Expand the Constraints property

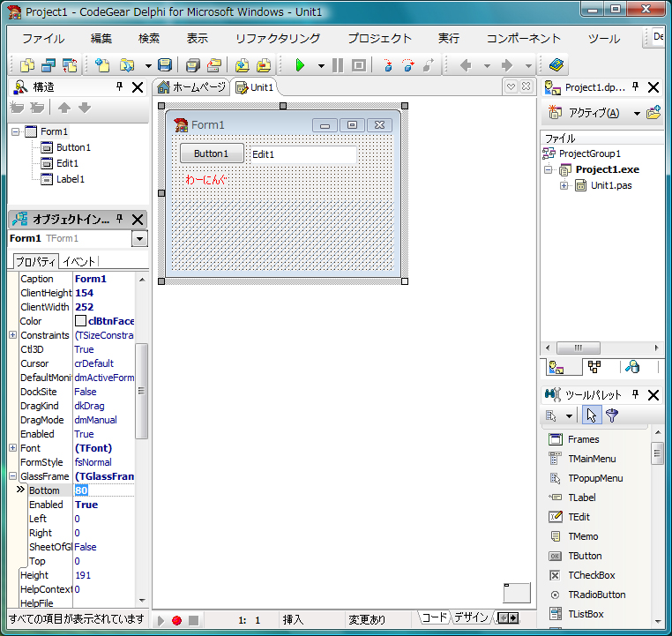coord(13,334)
